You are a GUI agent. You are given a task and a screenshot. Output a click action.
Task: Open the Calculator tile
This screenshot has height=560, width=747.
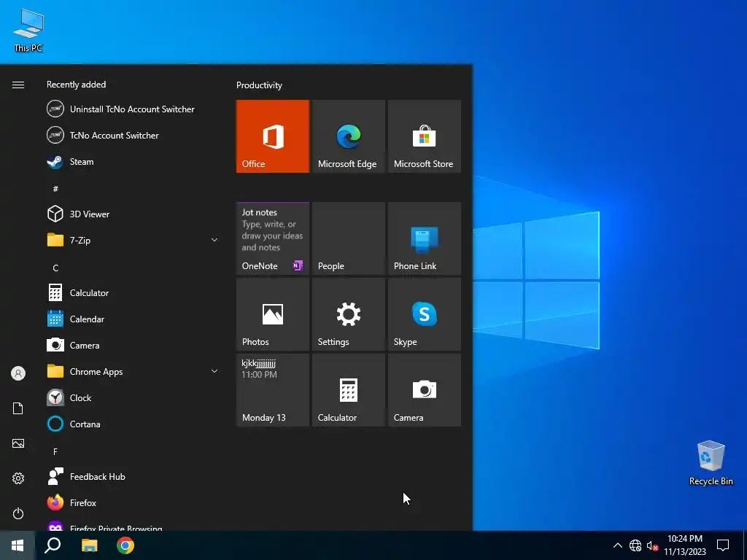pyautogui.click(x=348, y=390)
